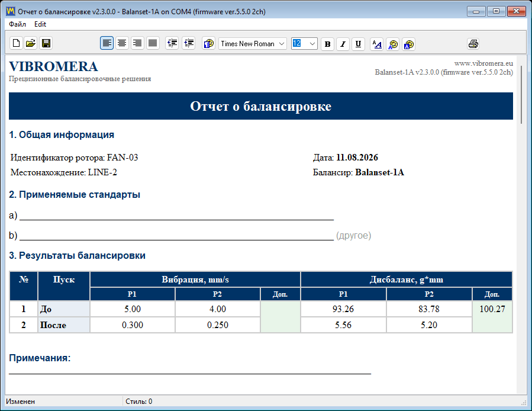Increase paragraph indent

click(189, 43)
